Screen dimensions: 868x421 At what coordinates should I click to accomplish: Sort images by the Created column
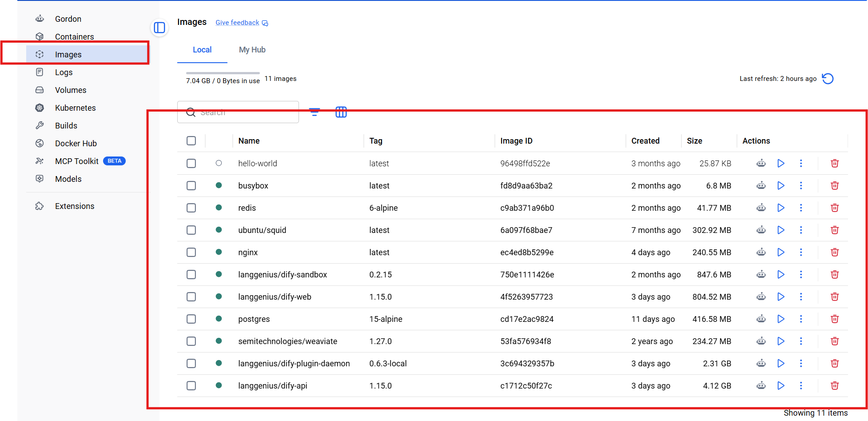point(645,141)
